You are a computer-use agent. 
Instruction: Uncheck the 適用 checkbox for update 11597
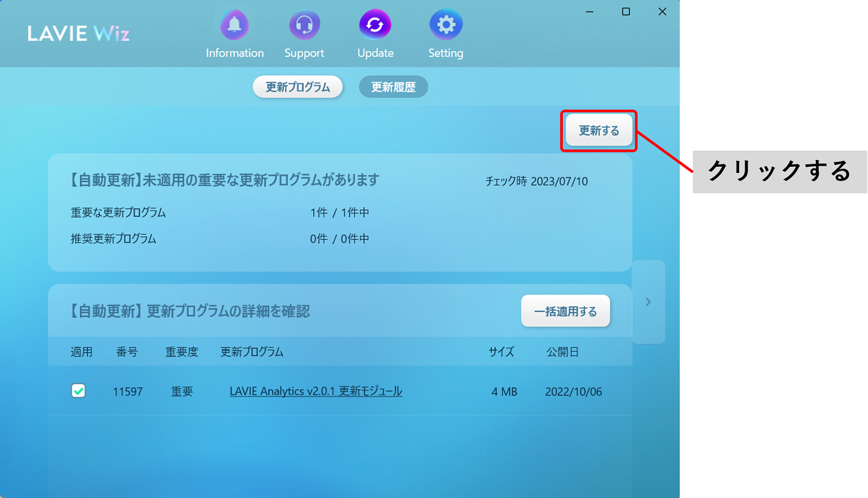78,391
